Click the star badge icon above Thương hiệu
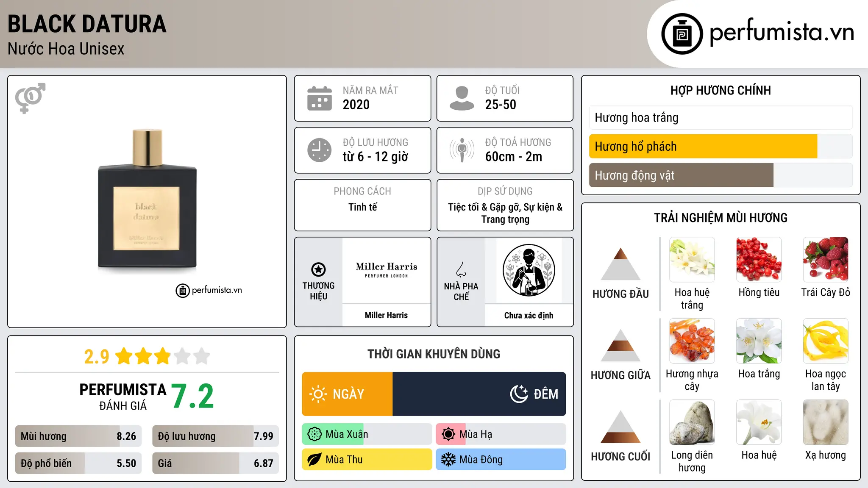Screen dimensions: 868x488 (318, 269)
